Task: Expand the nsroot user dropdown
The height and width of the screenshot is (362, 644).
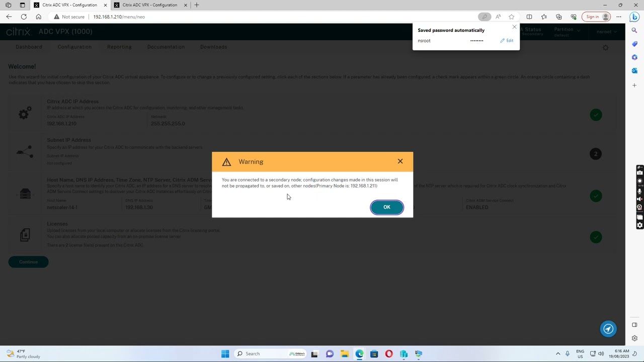Action: [x=606, y=32]
